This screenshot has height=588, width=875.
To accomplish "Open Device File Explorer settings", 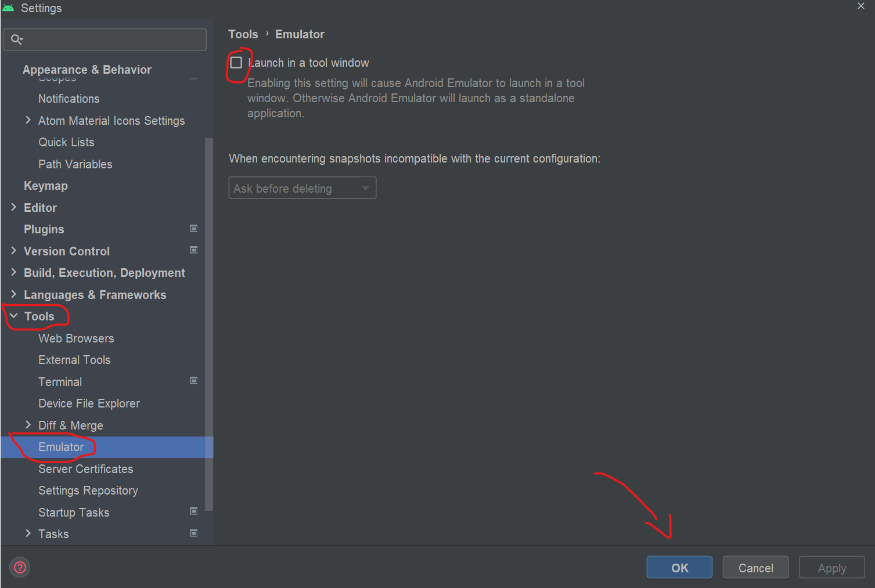I will [x=89, y=403].
